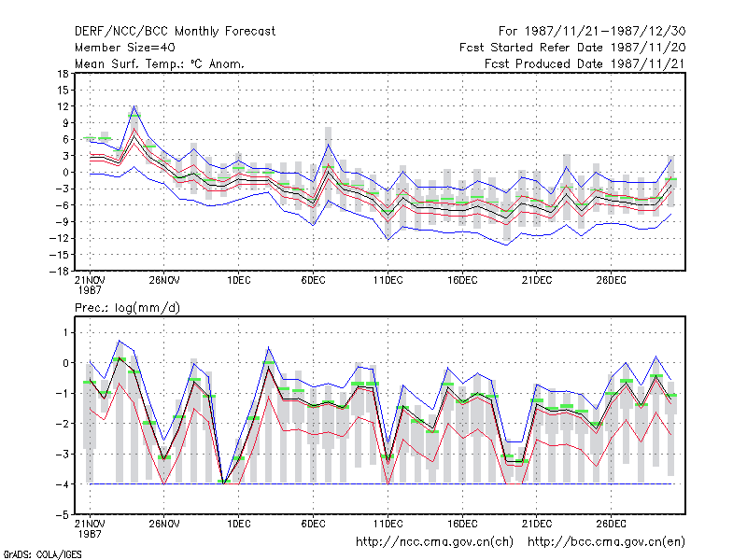Click the temperature peak near 24 November
The image size is (747, 560).
tap(134, 106)
